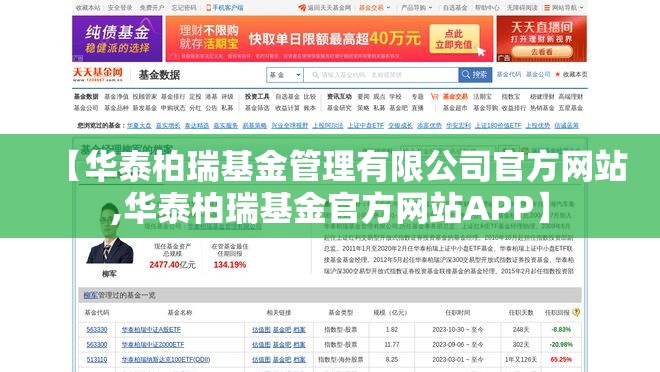This screenshot has height=372, width=660.
Task: Open the 基金超市 navigation item
Action: coord(455,108)
